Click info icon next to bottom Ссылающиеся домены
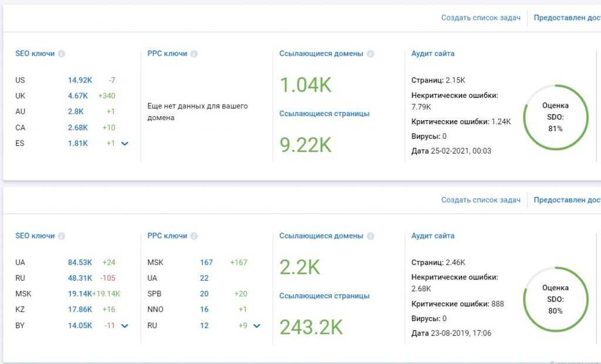This screenshot has height=364, width=601. [370, 236]
